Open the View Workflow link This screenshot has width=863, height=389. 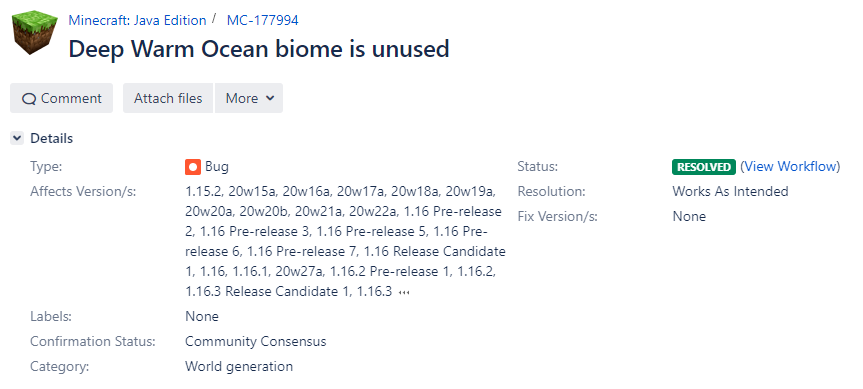point(790,166)
